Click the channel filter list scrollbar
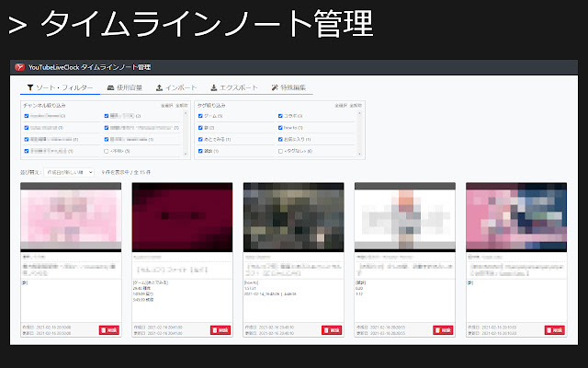Screen dimensions: 588x368 pos(187,133)
